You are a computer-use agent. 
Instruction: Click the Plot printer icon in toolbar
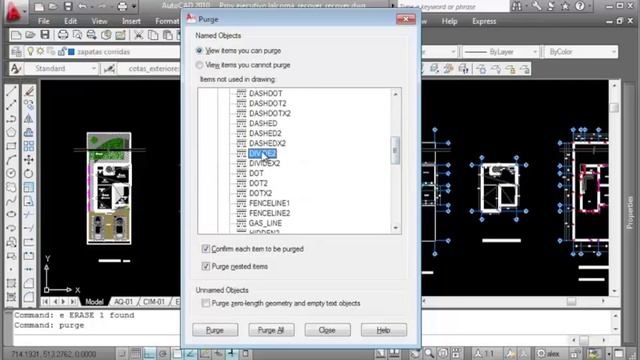[62, 35]
